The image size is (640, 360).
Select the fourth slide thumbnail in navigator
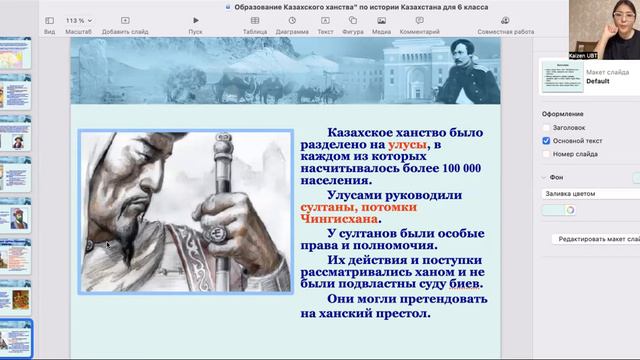(15, 174)
